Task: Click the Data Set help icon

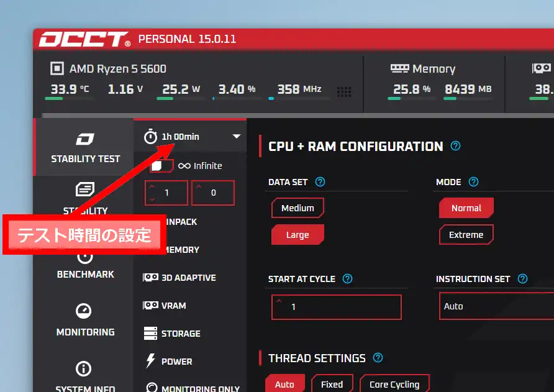Action: pos(320,182)
